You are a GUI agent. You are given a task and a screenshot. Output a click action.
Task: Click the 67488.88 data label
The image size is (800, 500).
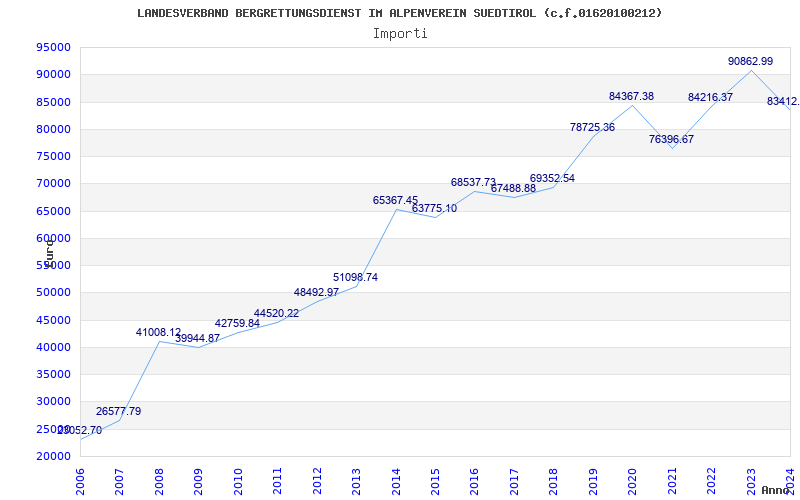(x=513, y=188)
